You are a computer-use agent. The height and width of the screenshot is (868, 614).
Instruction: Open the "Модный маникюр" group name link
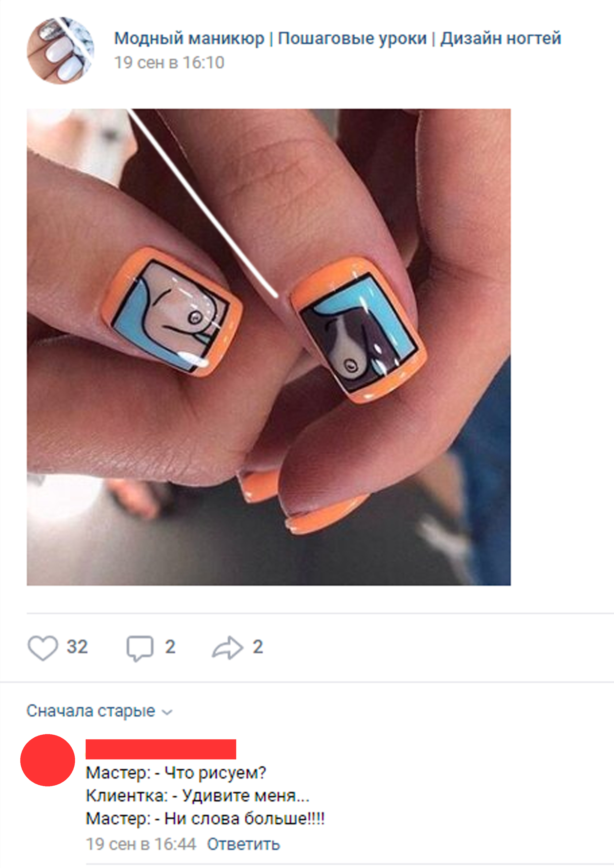click(189, 39)
